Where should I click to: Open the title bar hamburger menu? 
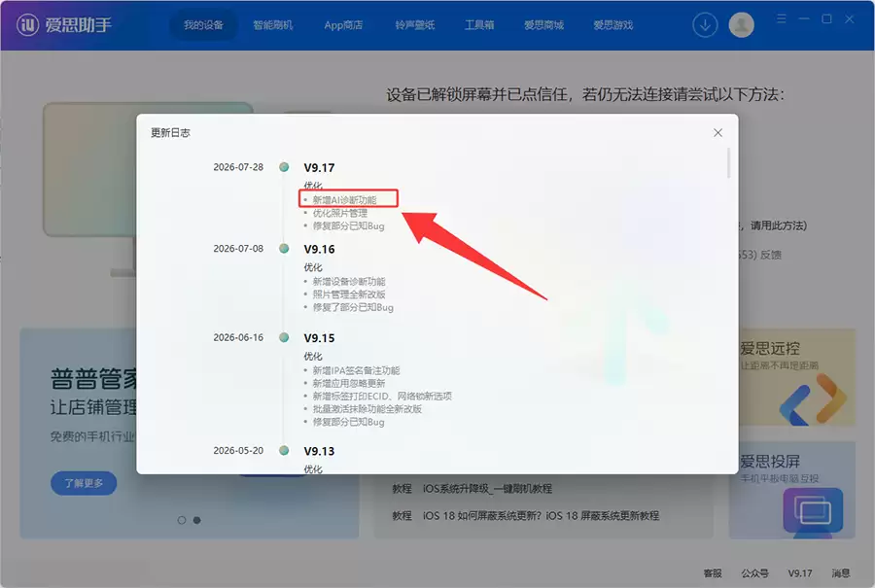(x=782, y=19)
